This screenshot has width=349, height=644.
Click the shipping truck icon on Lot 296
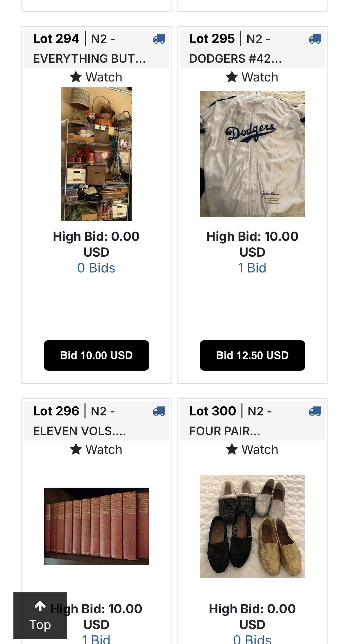pyautogui.click(x=159, y=412)
